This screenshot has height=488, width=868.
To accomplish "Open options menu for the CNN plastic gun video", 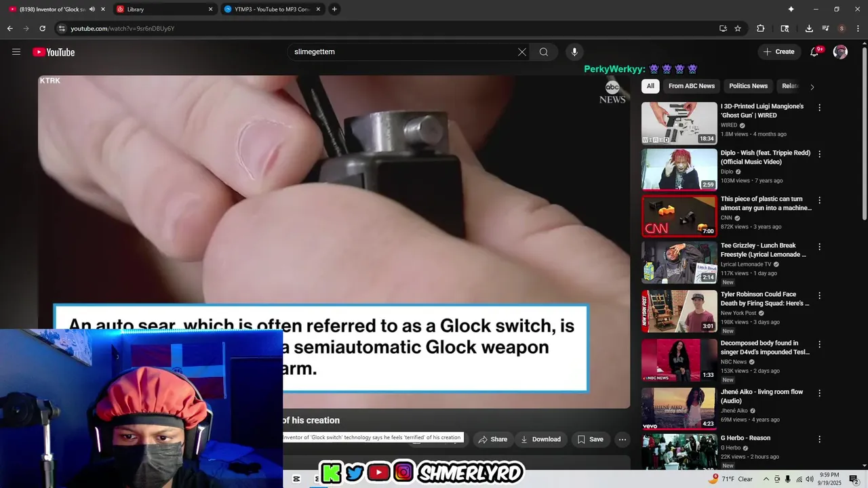I will coord(819,200).
